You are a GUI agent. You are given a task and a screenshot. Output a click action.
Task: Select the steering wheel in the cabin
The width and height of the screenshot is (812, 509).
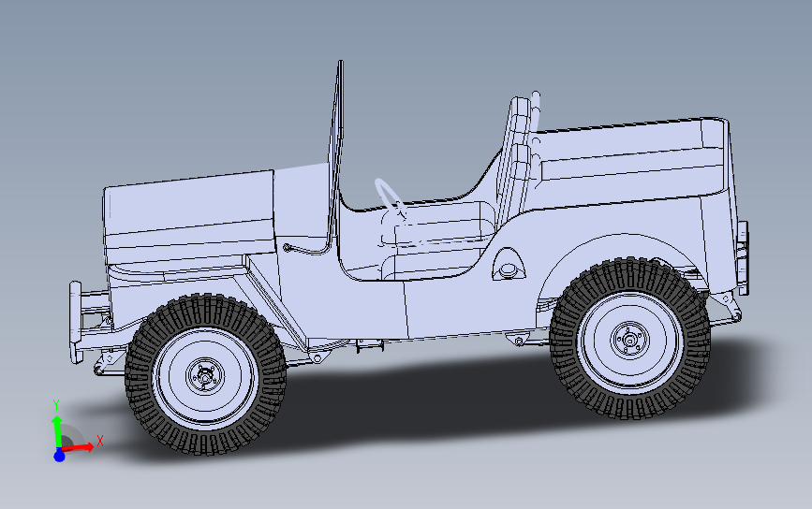tap(391, 198)
